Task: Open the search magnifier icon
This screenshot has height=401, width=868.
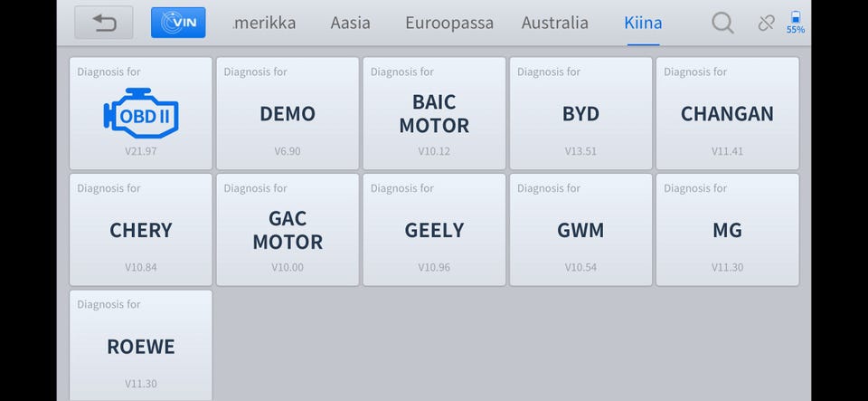Action: click(x=722, y=23)
